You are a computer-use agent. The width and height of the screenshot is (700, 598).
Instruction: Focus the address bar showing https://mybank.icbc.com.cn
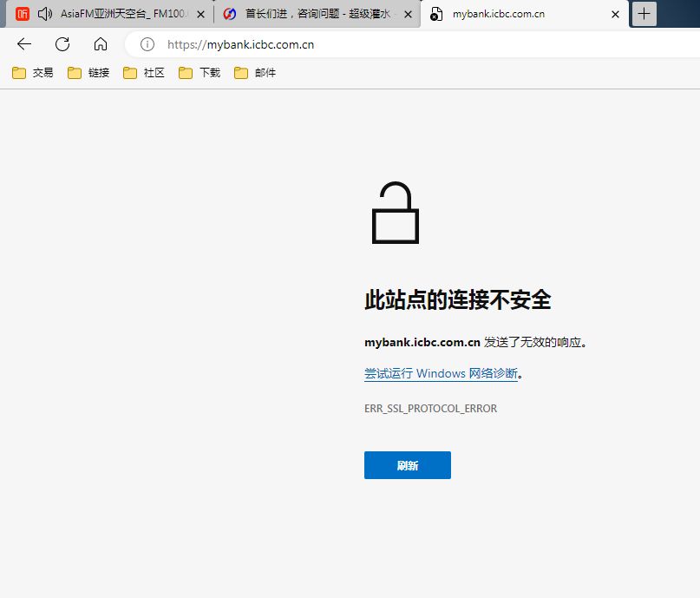point(410,44)
